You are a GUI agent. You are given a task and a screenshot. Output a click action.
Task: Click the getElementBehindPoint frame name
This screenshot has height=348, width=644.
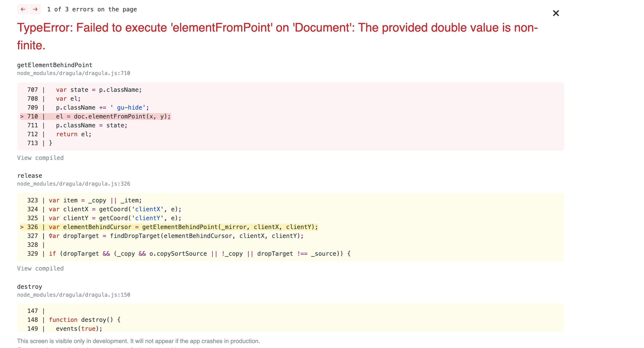(55, 65)
